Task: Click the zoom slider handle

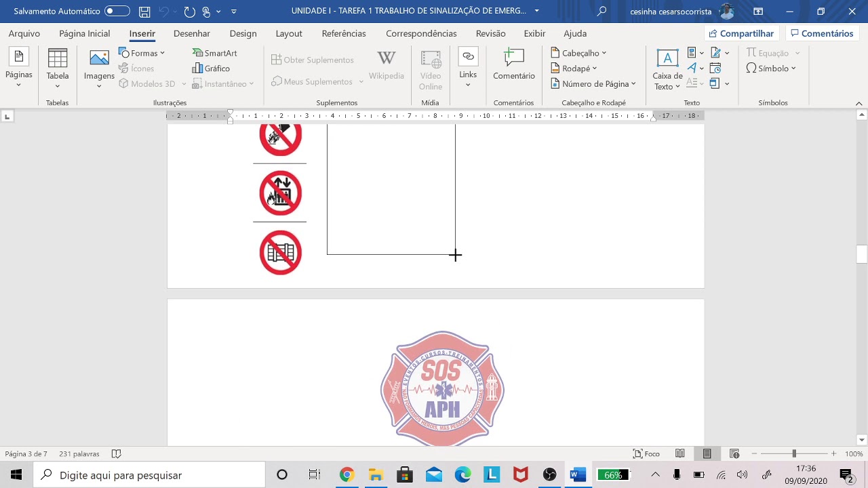Action: 794,454
